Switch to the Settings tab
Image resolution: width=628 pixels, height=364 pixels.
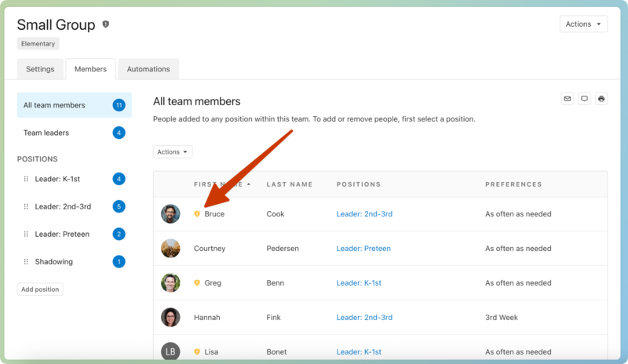[40, 69]
